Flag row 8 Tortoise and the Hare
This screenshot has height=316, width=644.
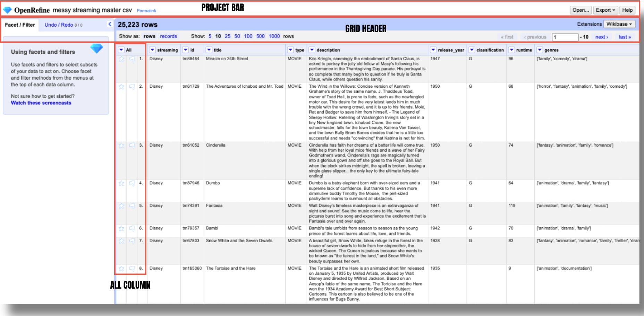coord(132,269)
